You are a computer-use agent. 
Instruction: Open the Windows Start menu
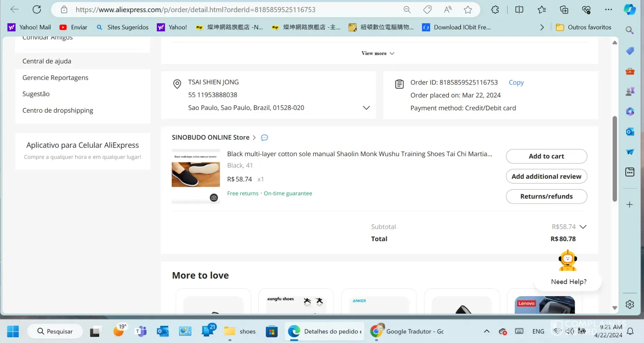13,331
